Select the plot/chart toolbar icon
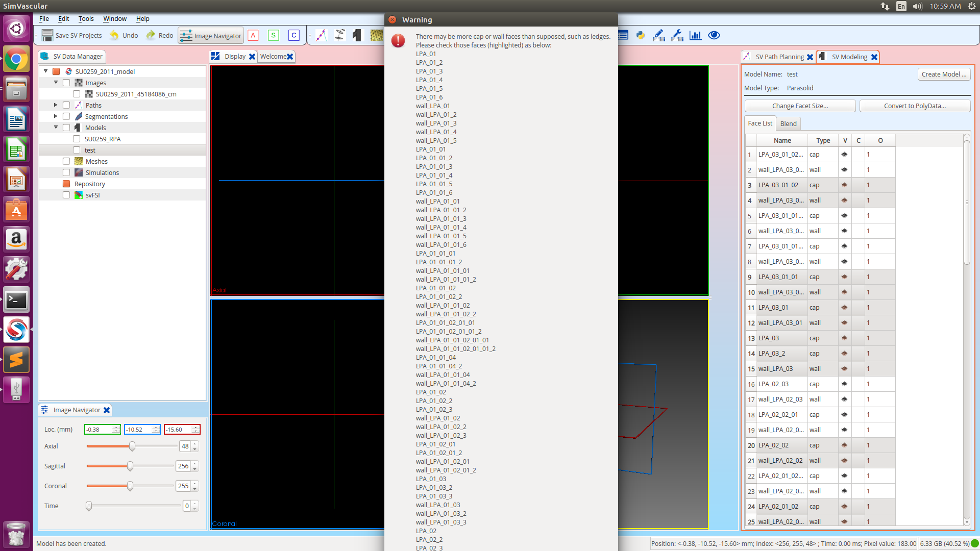This screenshot has width=980, height=551. click(696, 35)
